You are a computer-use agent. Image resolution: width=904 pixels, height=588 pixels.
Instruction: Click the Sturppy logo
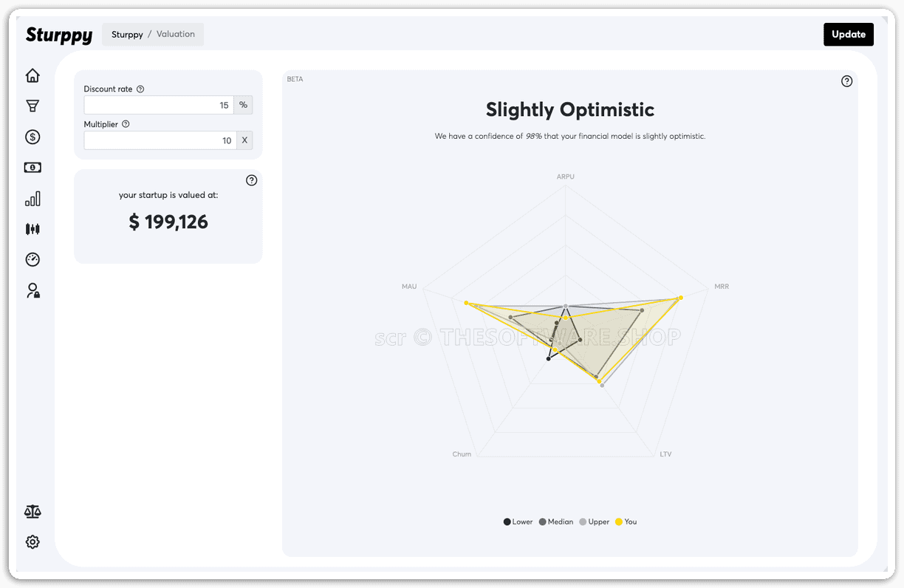pyautogui.click(x=59, y=35)
